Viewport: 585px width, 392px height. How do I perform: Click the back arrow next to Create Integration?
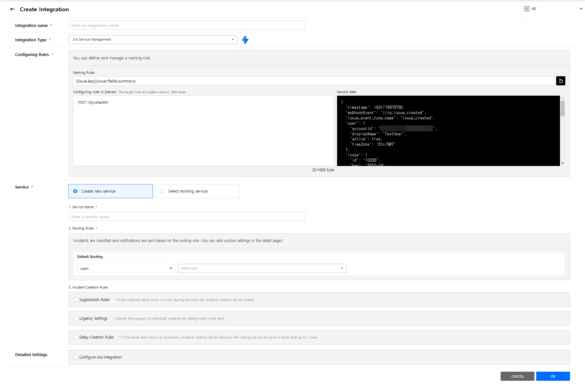click(x=13, y=9)
